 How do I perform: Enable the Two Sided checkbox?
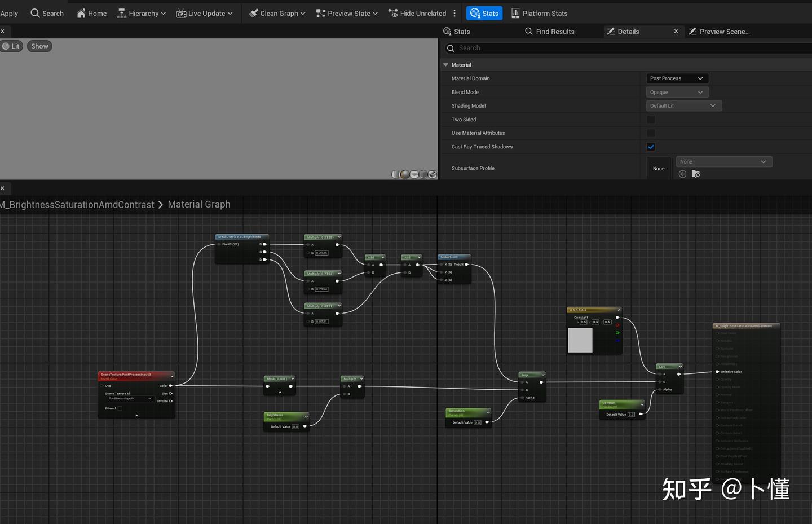point(651,119)
